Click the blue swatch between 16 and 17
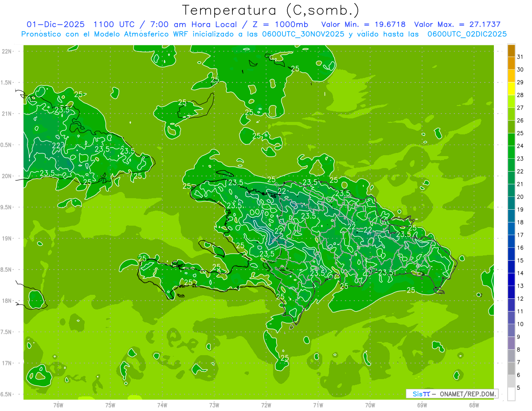The height and width of the screenshot is (411, 532). tap(511, 241)
